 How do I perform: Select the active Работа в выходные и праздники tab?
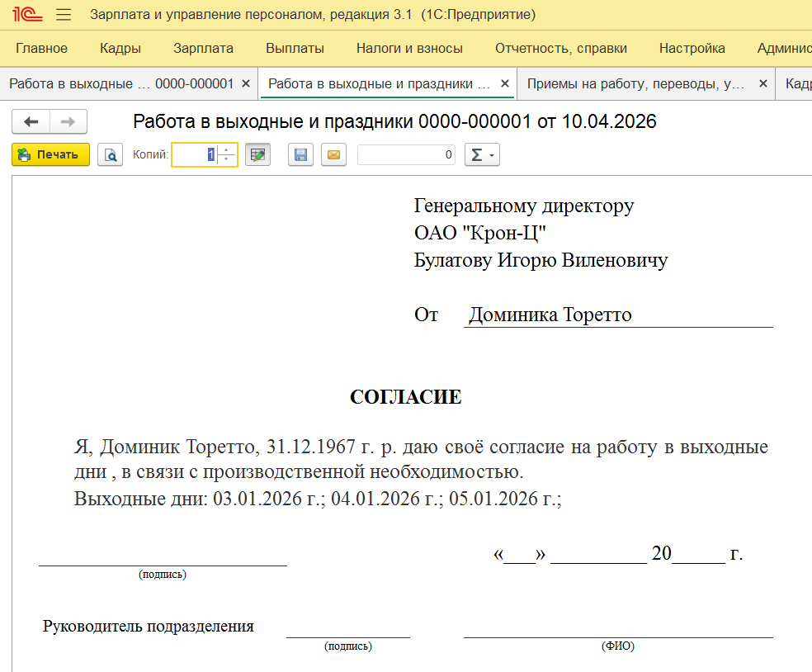379,83
